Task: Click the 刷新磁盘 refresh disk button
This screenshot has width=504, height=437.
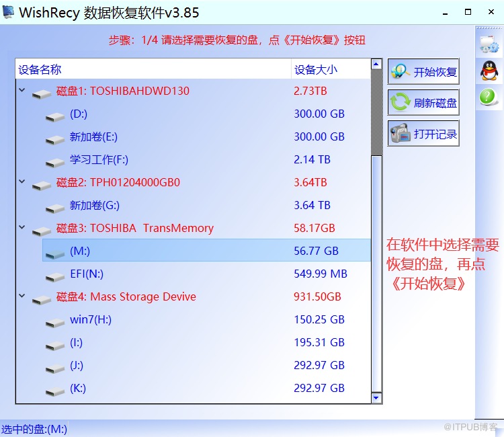Action: 423,102
